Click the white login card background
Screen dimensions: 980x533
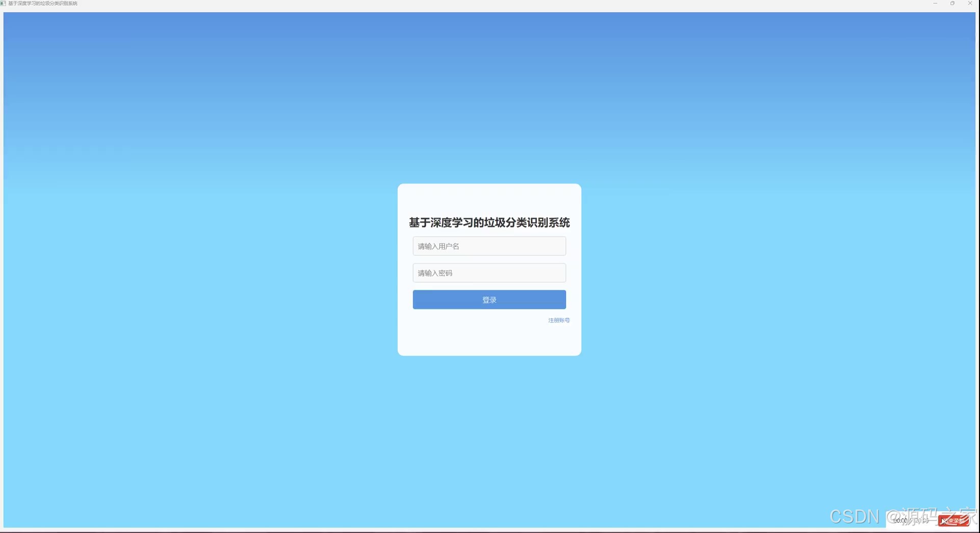pyautogui.click(x=488, y=341)
